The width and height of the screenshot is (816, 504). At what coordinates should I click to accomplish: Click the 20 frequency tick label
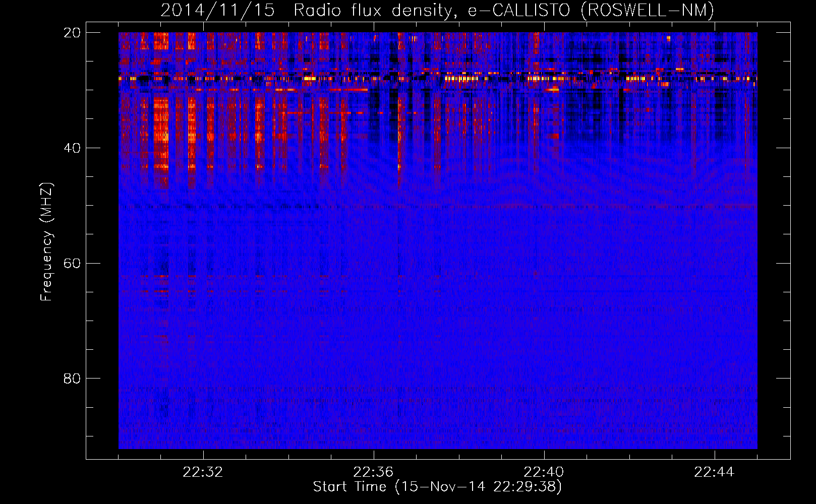[72, 33]
